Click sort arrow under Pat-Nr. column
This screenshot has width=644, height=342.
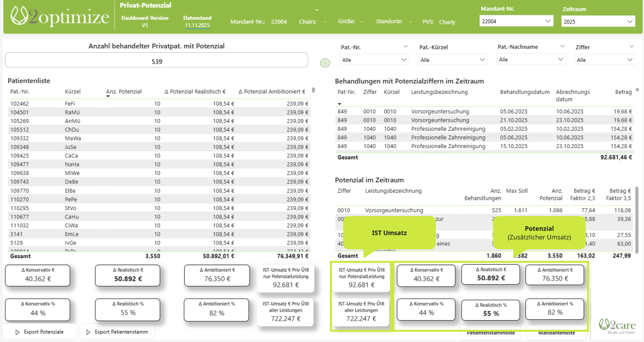(340, 104)
